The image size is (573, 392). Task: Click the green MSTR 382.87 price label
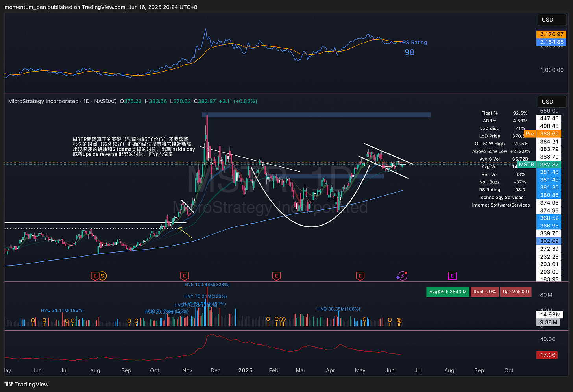(x=539, y=165)
